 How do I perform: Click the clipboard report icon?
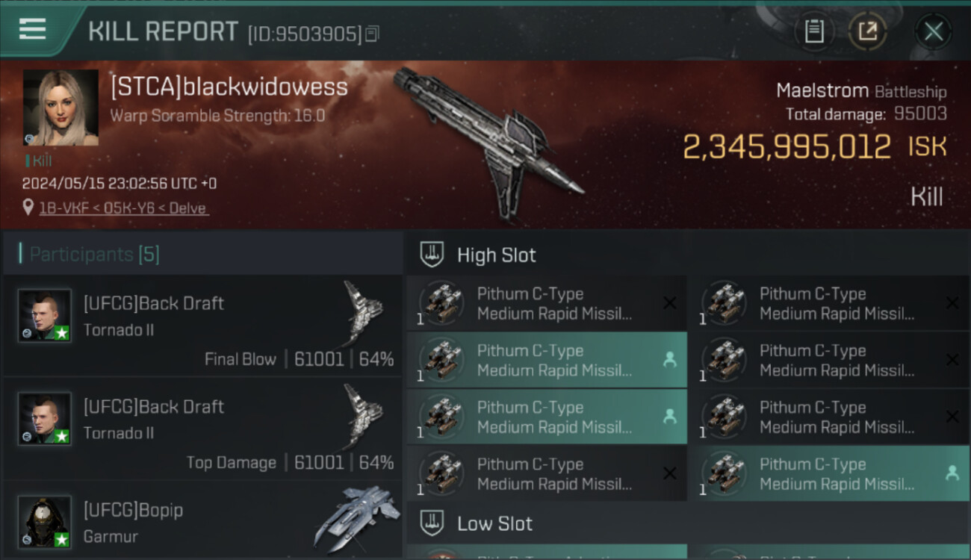pos(814,32)
